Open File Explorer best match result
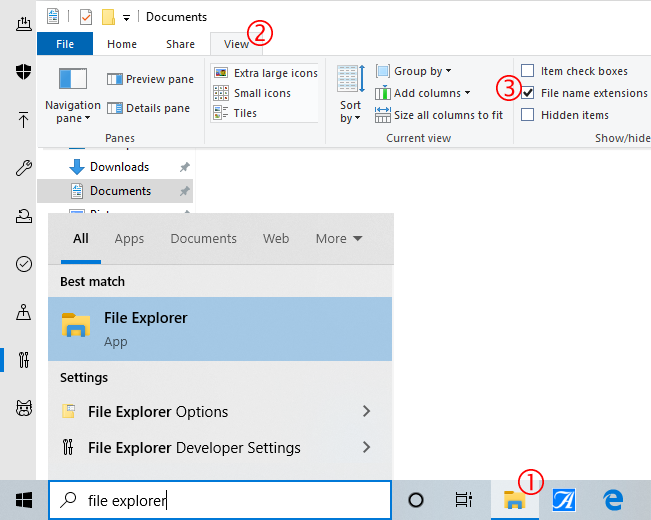 220,329
